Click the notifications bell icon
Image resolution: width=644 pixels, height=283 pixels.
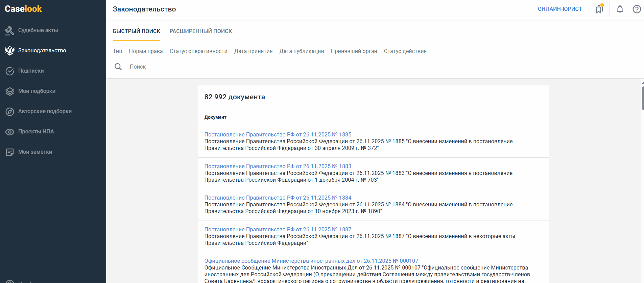pyautogui.click(x=620, y=9)
